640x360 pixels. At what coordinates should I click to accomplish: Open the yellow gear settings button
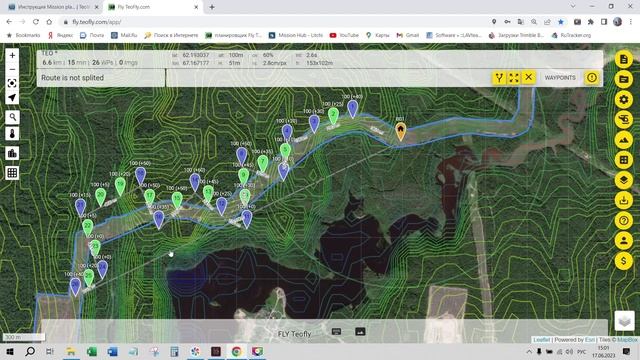pos(624,99)
